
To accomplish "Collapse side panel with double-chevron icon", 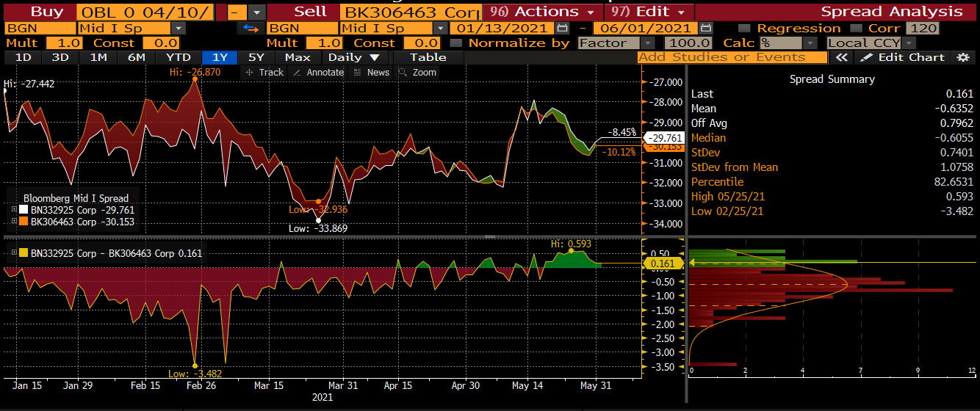I will (x=842, y=57).
